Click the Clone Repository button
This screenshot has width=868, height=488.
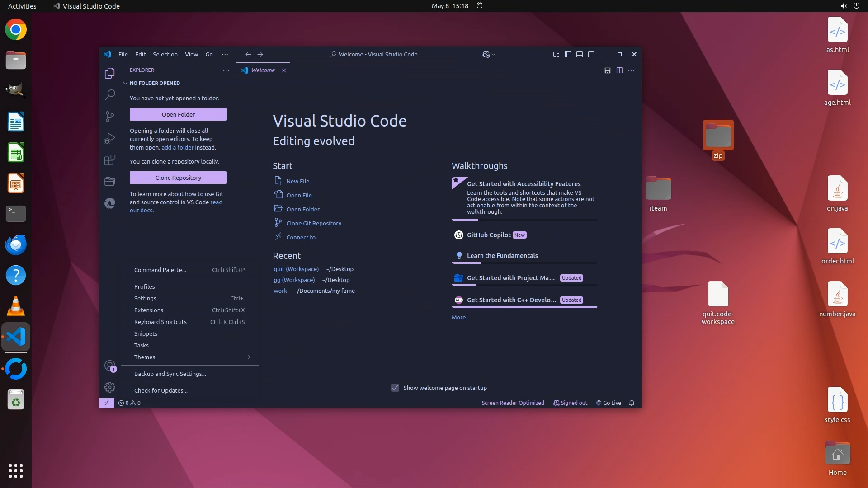coord(178,178)
